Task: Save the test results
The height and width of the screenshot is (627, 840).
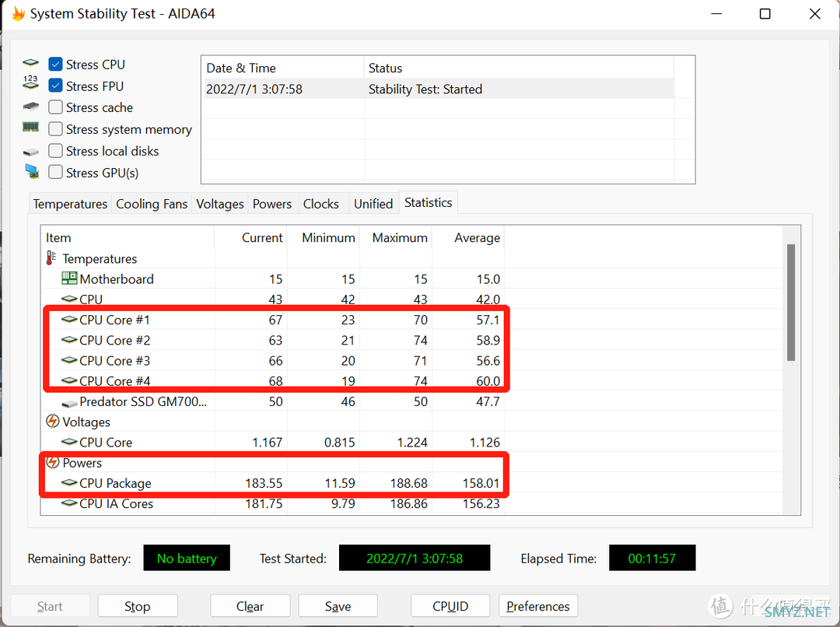Action: (x=338, y=606)
